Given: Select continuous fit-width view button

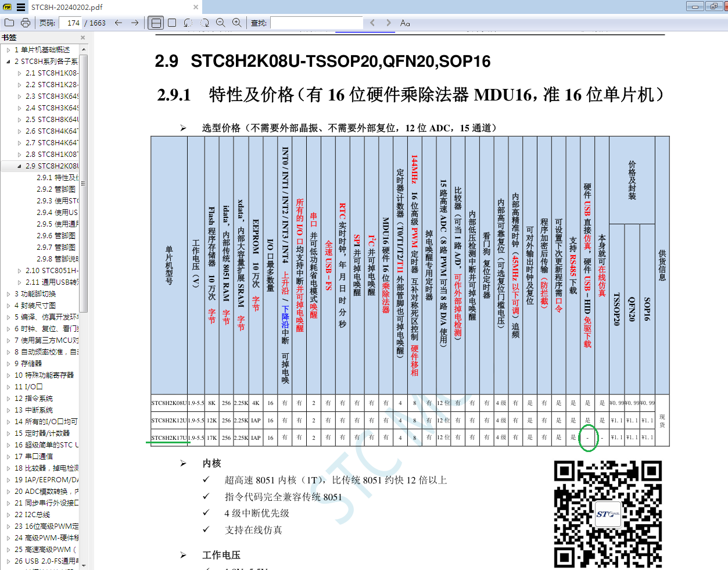Looking at the screenshot, I should coord(156,23).
